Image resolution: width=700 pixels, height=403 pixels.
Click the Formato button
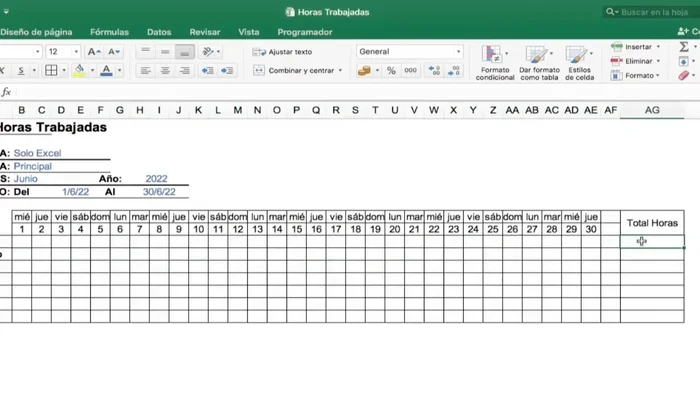[x=632, y=75]
